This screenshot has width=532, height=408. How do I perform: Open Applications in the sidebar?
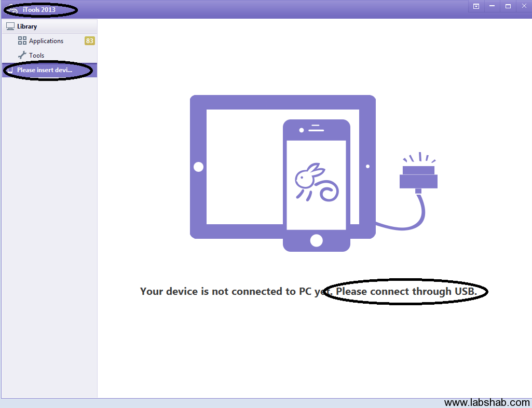point(46,41)
